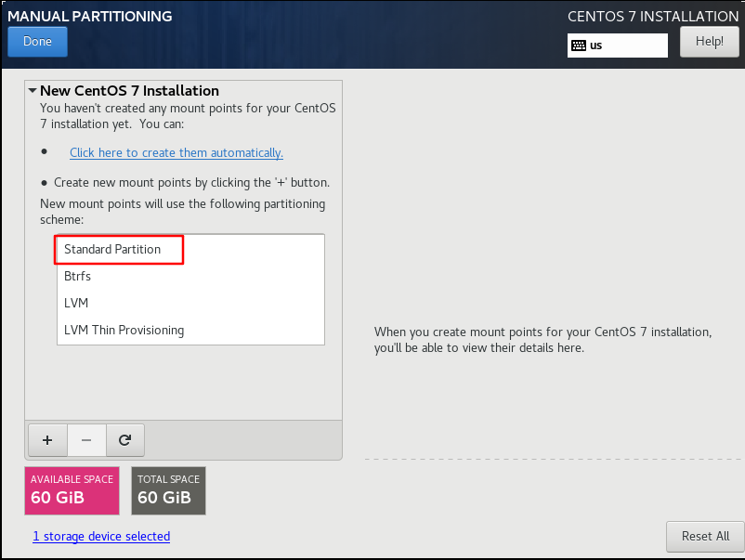Choose LVM Thin Provisioning scheme
This screenshot has width=745, height=560.
tap(191, 330)
